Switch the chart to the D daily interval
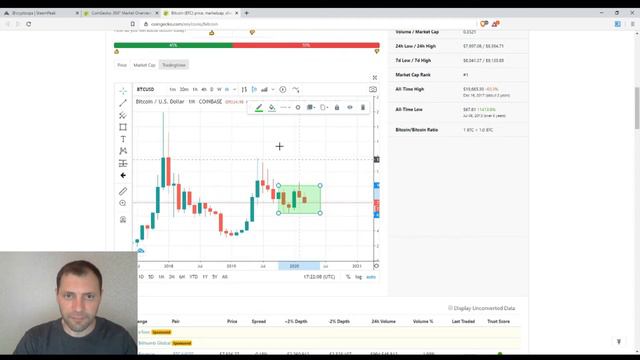Viewport: 640px width, 360px height. [211, 89]
